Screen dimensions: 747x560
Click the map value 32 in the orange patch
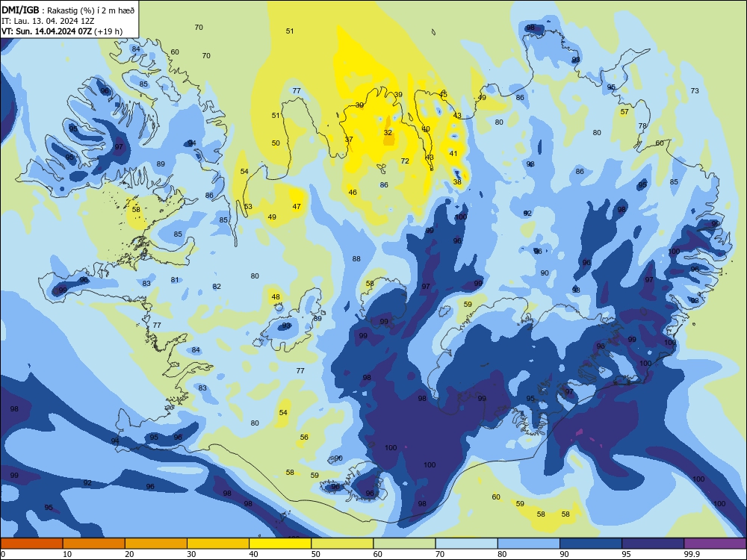tap(388, 133)
